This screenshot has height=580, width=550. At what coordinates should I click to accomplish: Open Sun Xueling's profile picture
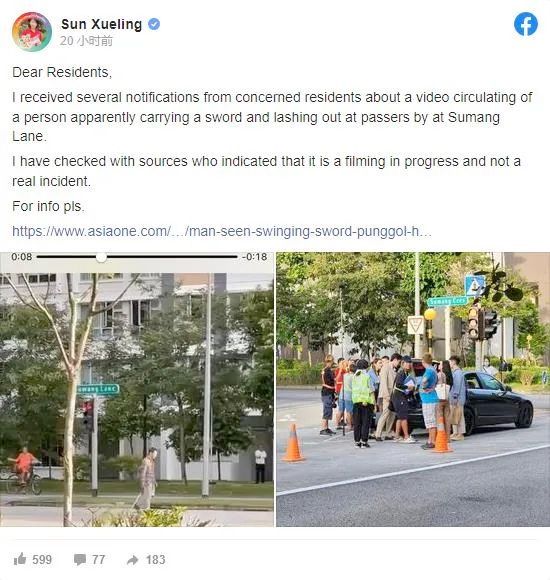tap(31, 31)
